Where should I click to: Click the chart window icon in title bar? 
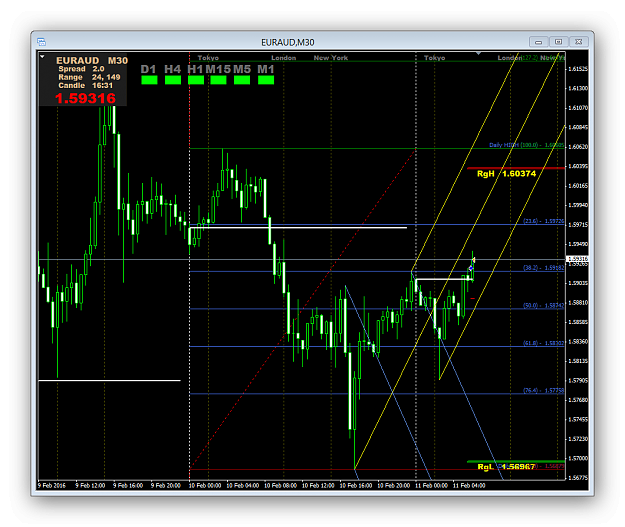41,42
